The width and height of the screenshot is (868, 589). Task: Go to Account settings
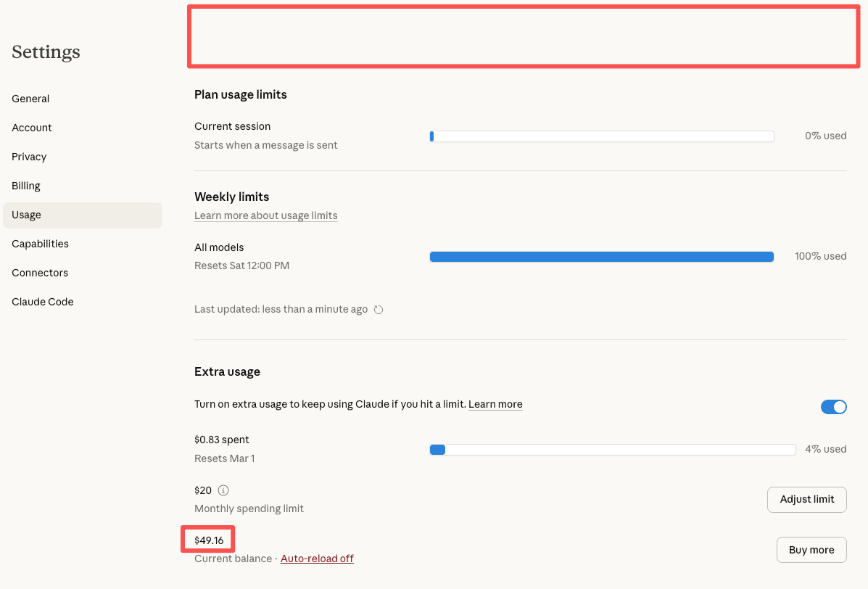coord(32,128)
